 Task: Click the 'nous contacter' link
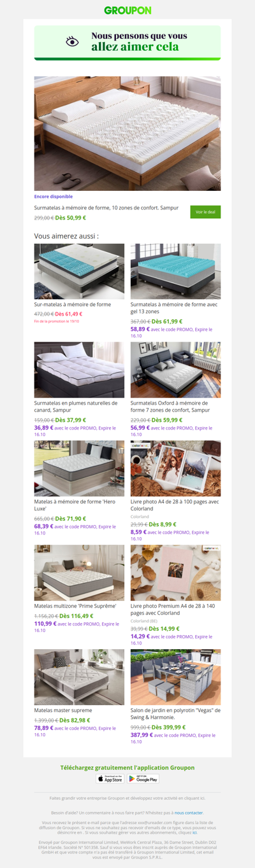coord(189,813)
